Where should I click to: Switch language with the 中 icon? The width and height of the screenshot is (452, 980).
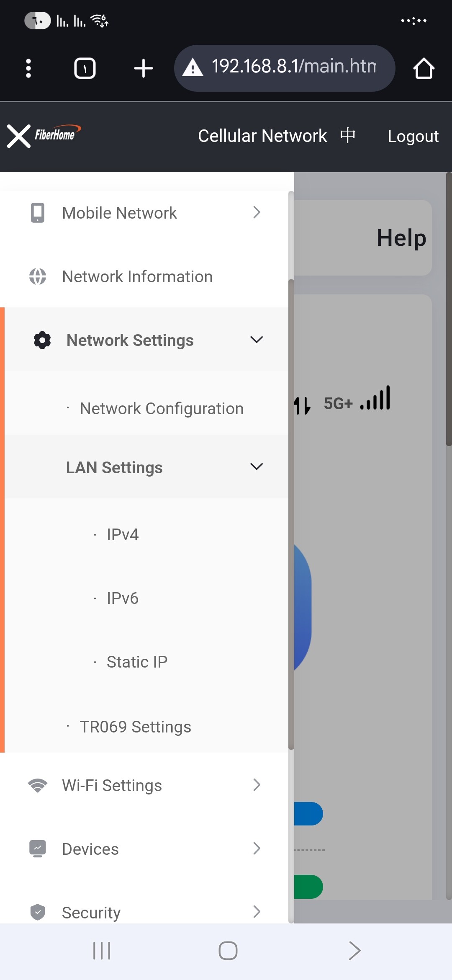pos(348,136)
